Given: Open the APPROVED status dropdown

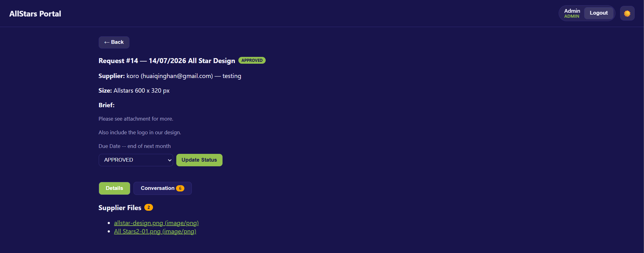Looking at the screenshot, I should click(136, 160).
